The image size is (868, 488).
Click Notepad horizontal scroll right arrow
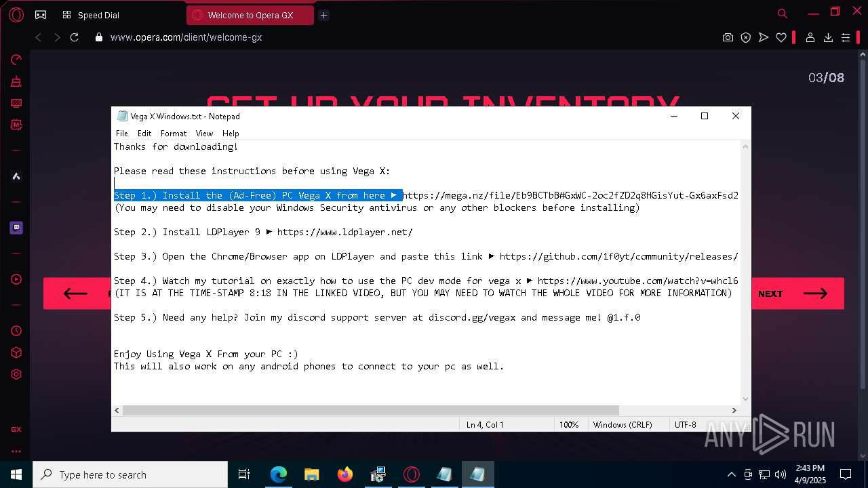coord(734,410)
